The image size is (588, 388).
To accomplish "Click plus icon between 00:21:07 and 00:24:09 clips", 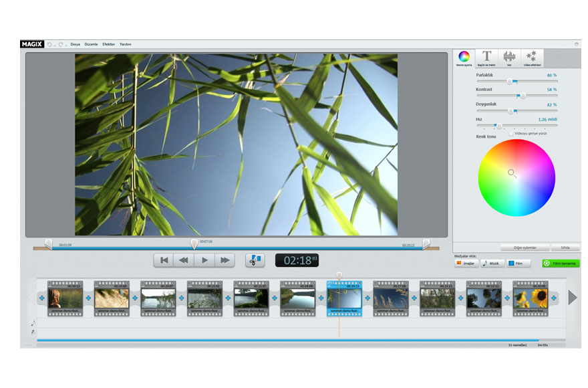I will click(275, 298).
